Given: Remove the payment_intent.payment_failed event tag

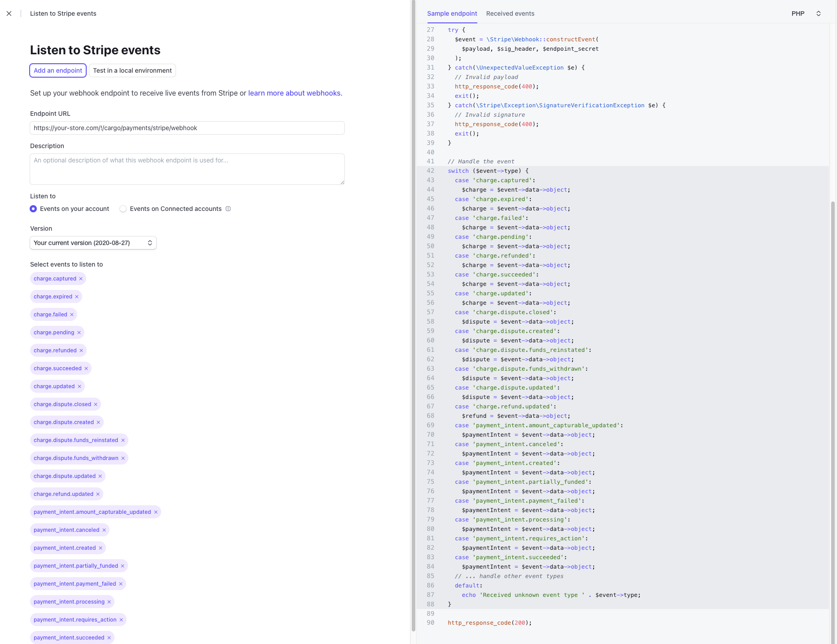Looking at the screenshot, I should point(121,584).
